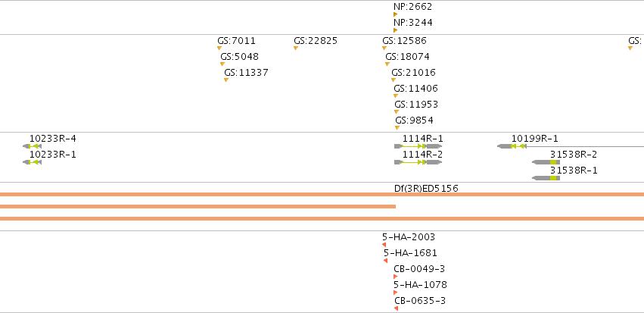Click the NP:2662 insertion label

[412, 7]
